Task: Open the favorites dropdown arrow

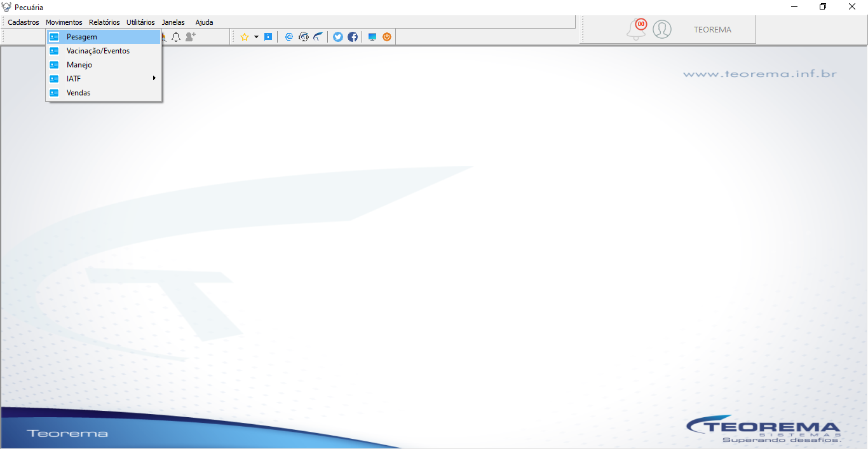Action: (x=257, y=37)
